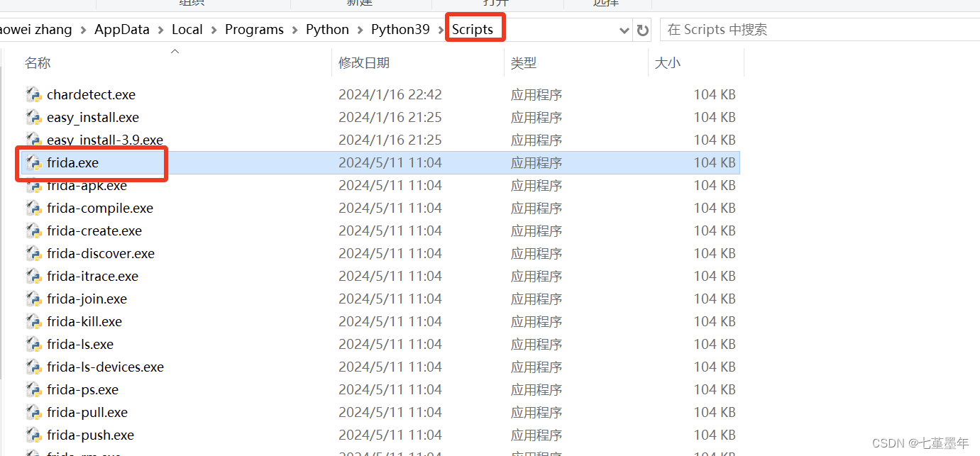Sort files by the 名称 column header
Viewport: 980px width, 456px height.
point(38,63)
